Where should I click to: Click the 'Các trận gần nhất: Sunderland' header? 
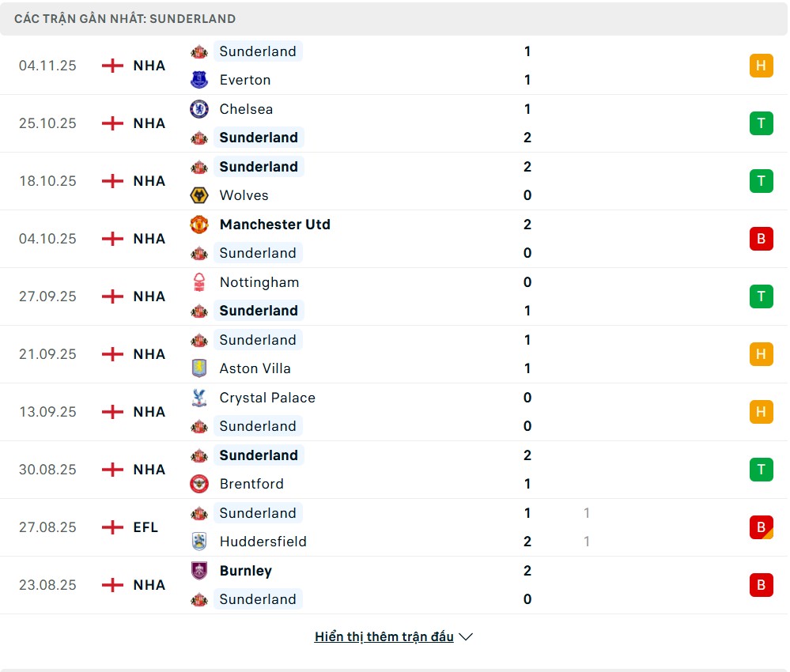coord(125,19)
